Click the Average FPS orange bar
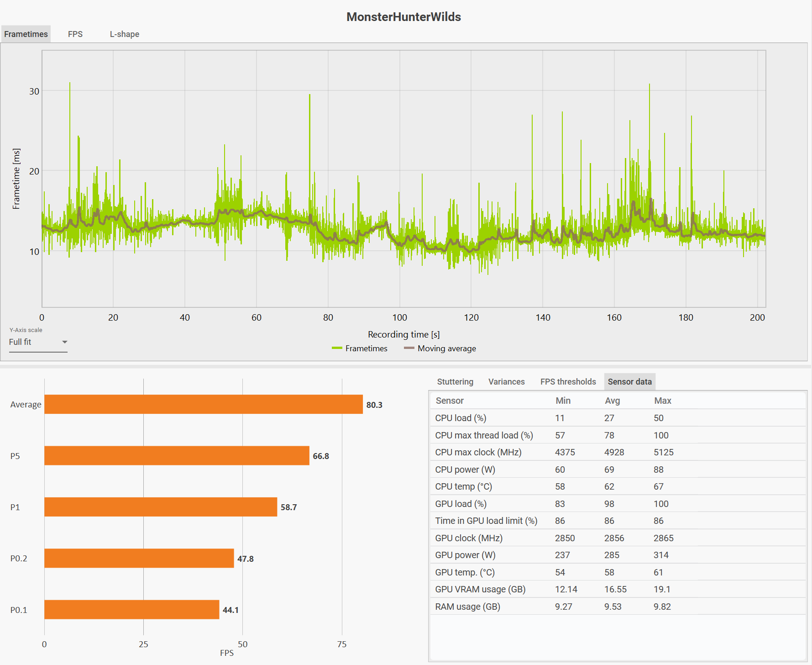Image resolution: width=812 pixels, height=665 pixels. coord(204,404)
